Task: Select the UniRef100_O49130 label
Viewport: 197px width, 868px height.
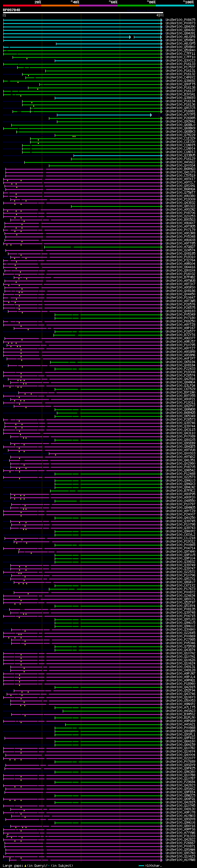Action: (180, 809)
